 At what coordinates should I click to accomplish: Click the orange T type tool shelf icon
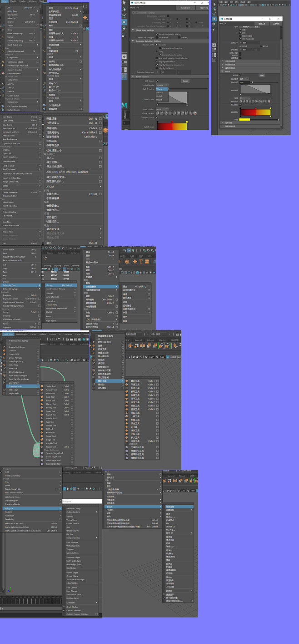point(141,261)
